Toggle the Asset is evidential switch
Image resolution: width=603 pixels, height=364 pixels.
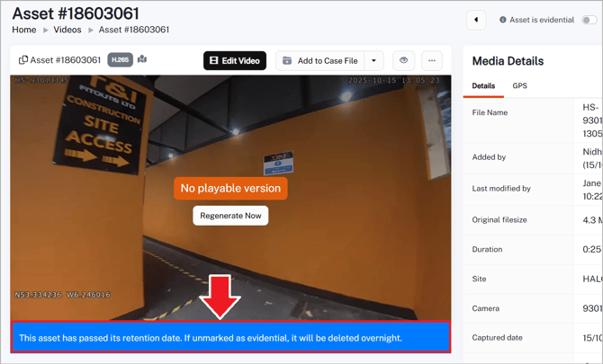(589, 20)
